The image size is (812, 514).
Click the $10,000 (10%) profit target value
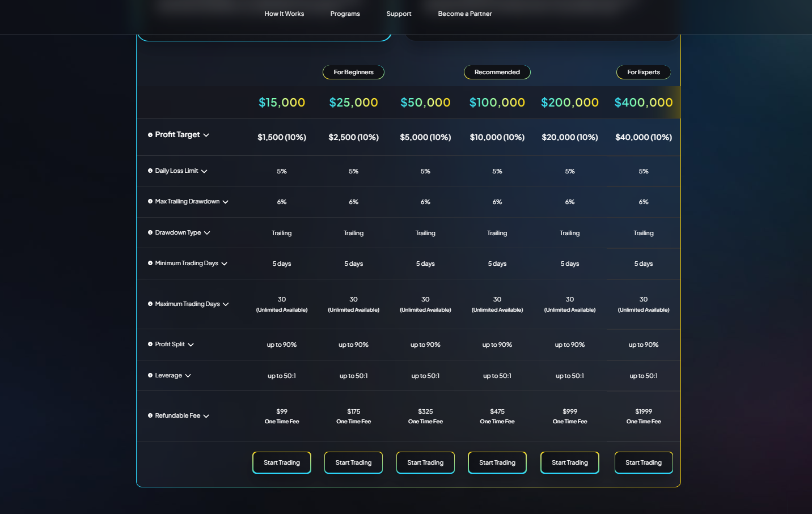coord(497,137)
